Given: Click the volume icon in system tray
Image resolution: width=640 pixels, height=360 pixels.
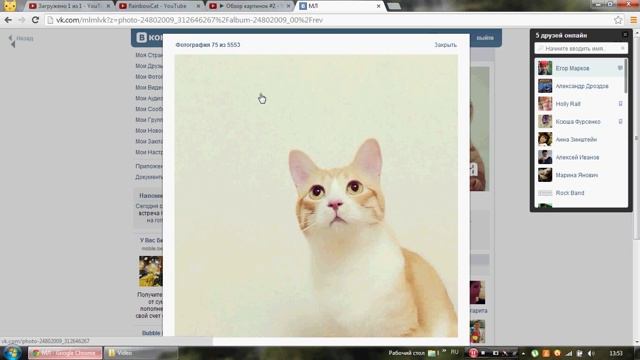Looking at the screenshot, I should tap(591, 353).
